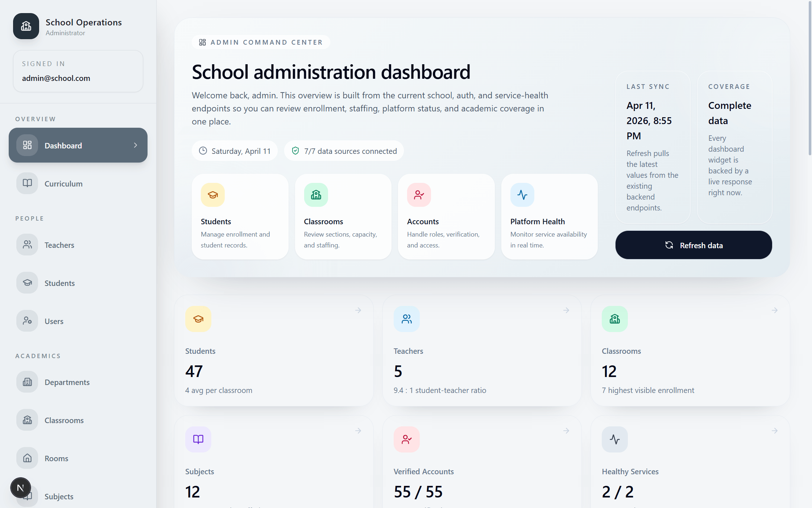Click the Healthy Services activity icon
This screenshot has width=812, height=508.
[x=615, y=439]
